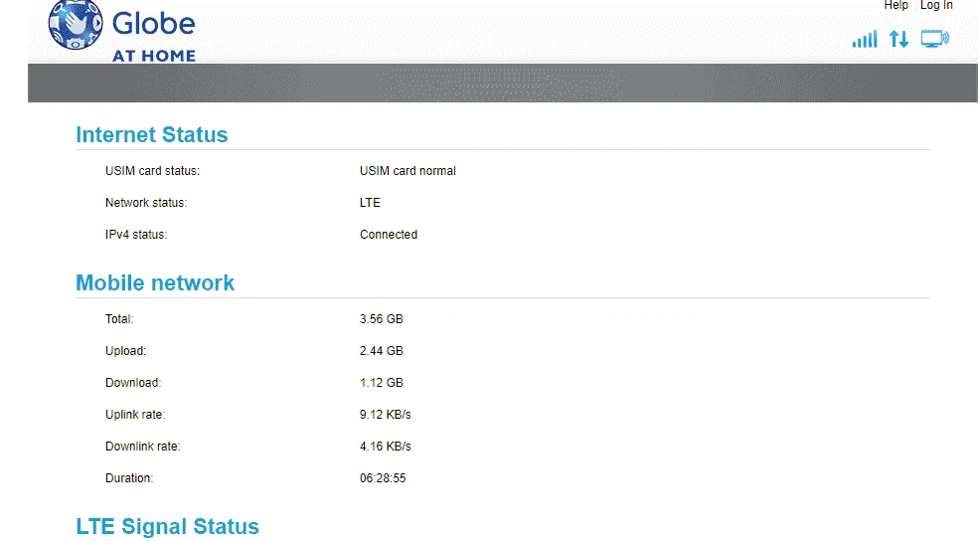980x541 pixels.
Task: Select the Internet Status heading
Action: click(x=152, y=134)
